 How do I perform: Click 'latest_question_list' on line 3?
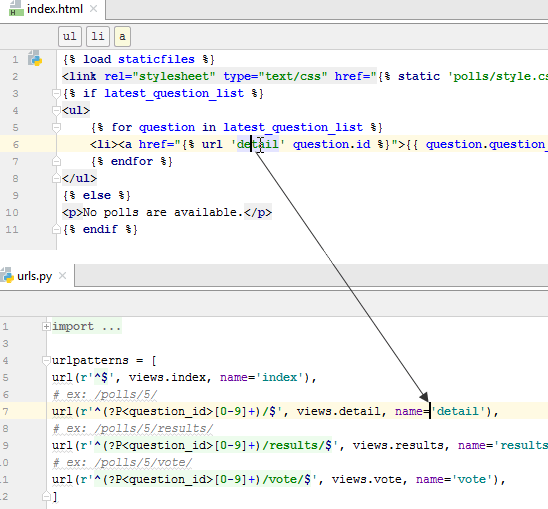pos(174,93)
